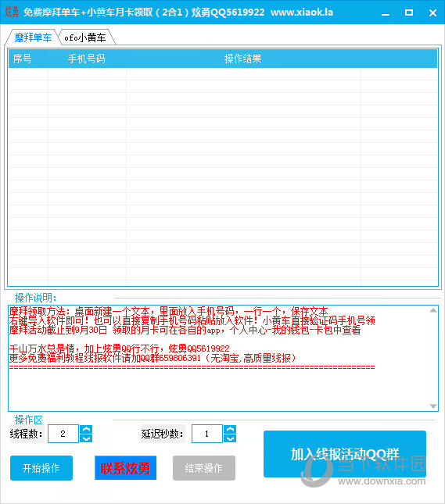Screen dimensions: 445x504
Task: Click the 操作说明 section label
Action: coord(35,298)
